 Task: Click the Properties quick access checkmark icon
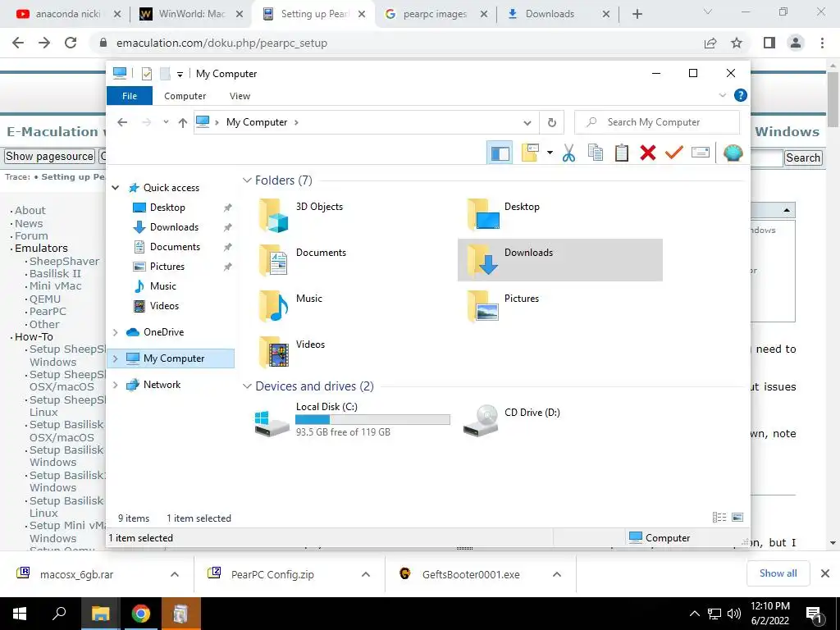coord(146,74)
